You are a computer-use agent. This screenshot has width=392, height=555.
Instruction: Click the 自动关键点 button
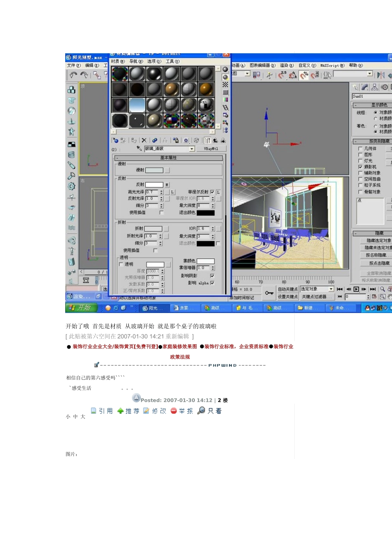[288, 289]
